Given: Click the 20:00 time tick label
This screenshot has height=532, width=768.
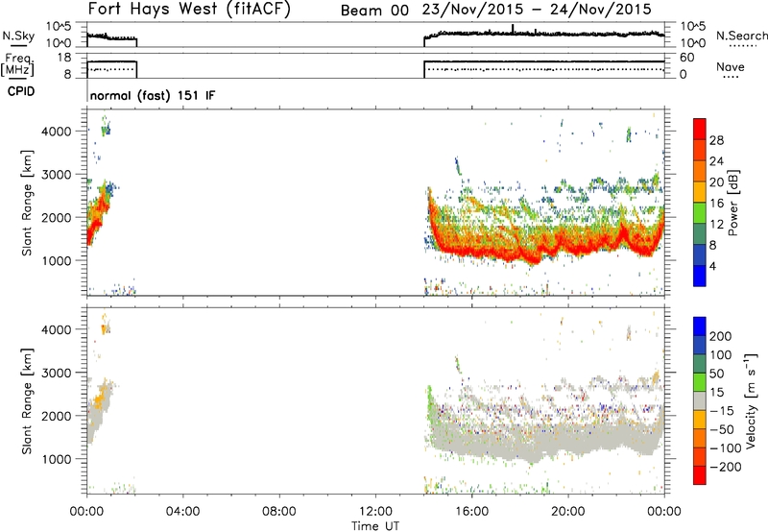Looking at the screenshot, I should tap(567, 512).
